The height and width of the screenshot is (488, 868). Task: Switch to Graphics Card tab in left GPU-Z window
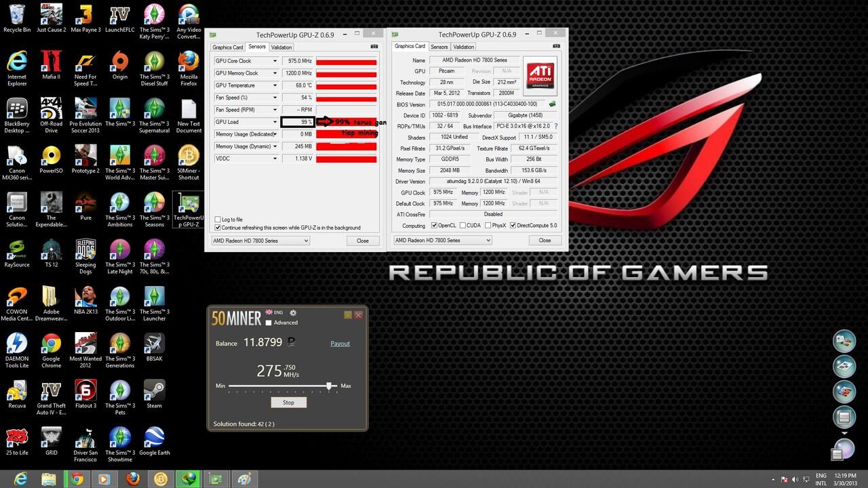coord(227,47)
